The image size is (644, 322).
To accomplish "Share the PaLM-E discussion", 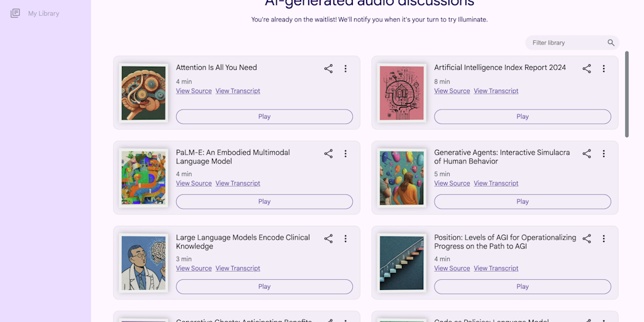I will [x=328, y=153].
